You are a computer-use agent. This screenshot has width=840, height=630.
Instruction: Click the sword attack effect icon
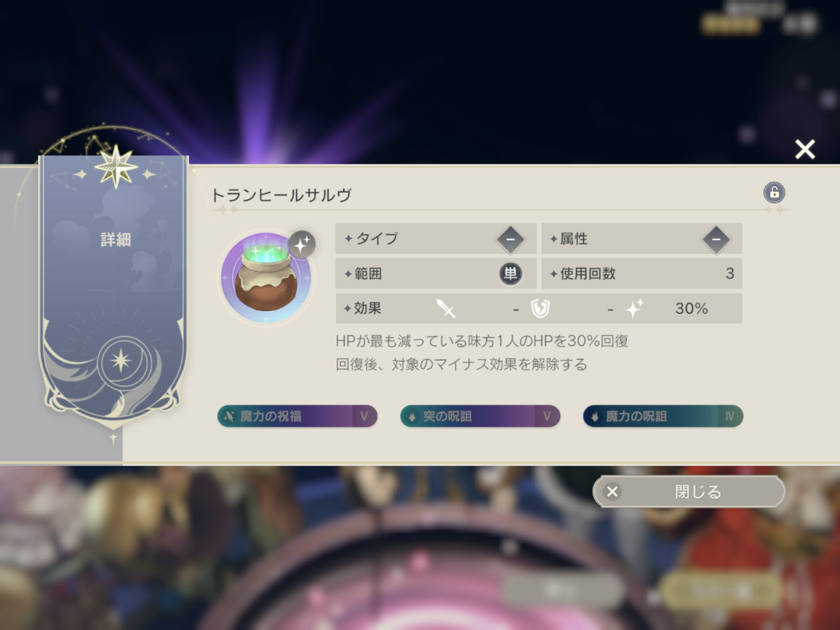[x=445, y=308]
